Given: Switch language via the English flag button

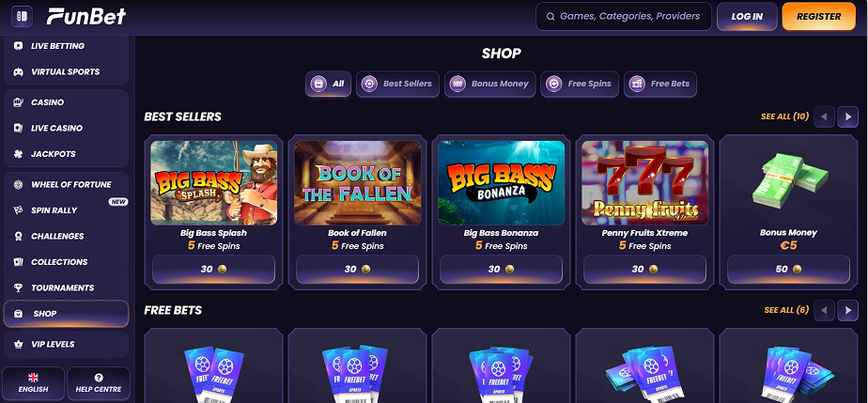Looking at the screenshot, I should [33, 382].
